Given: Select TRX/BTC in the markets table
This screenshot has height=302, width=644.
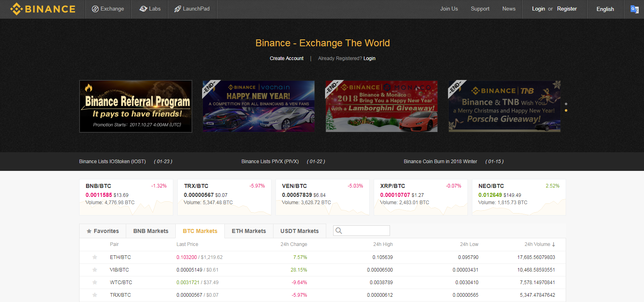Looking at the screenshot, I should click(121, 295).
